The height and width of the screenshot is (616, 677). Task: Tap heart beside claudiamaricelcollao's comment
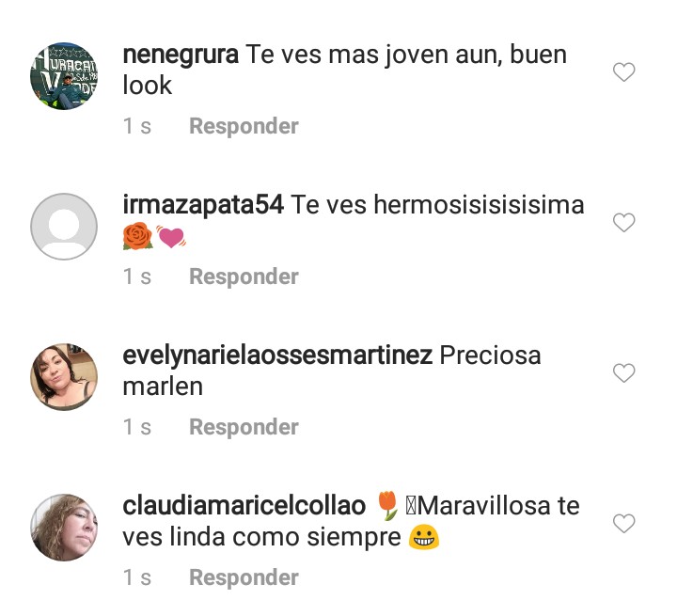click(624, 524)
